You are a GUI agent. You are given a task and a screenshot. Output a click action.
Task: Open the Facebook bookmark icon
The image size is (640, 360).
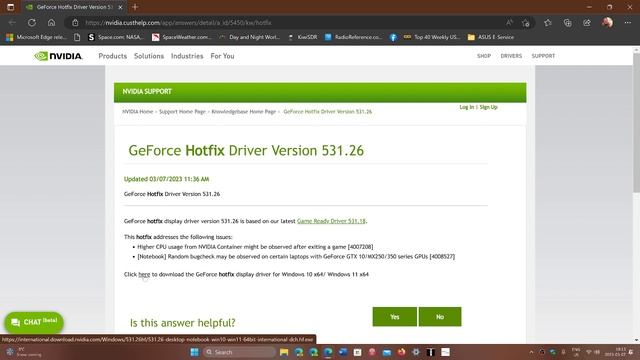(393, 37)
